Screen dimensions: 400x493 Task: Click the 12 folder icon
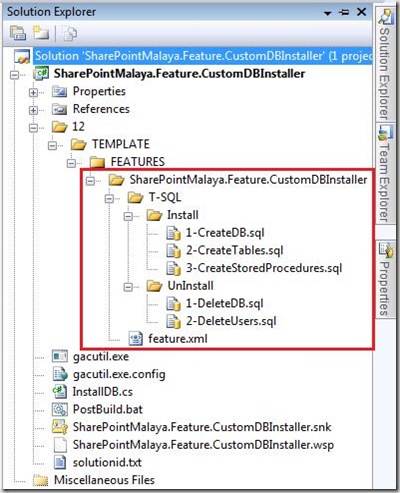(x=60, y=127)
